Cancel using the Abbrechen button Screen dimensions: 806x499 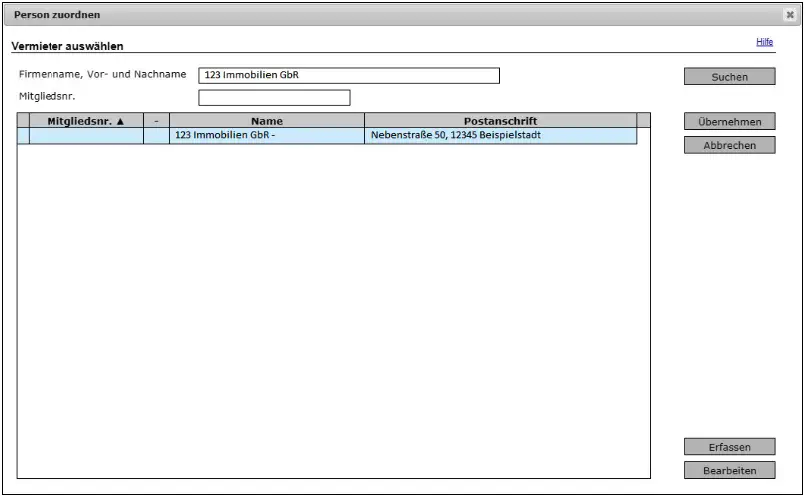pyautogui.click(x=729, y=145)
